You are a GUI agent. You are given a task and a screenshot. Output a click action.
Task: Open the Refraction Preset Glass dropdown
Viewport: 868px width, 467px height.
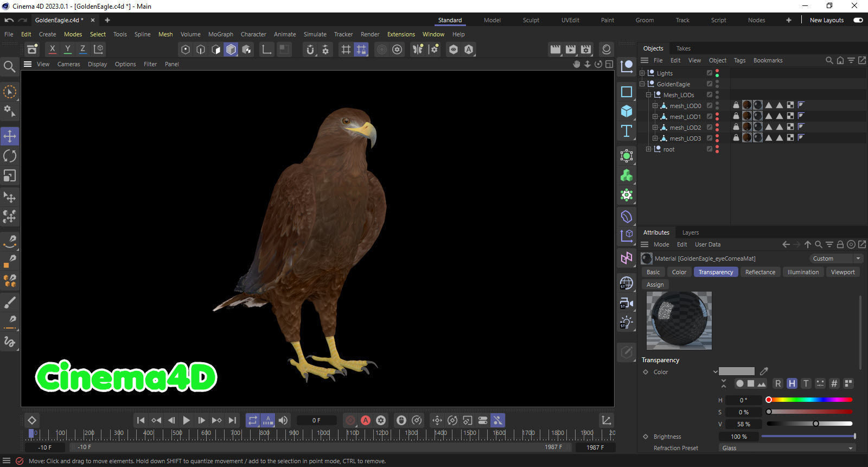click(x=787, y=448)
